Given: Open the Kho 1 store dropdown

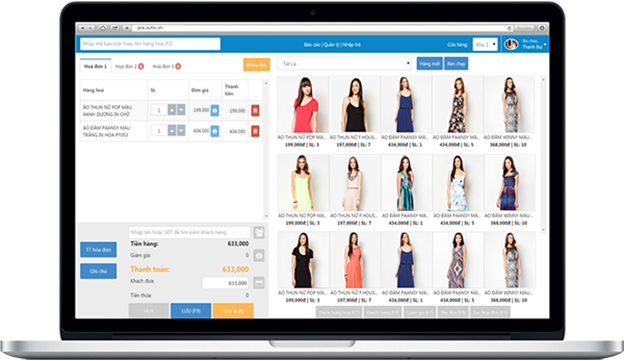Looking at the screenshot, I should pyautogui.click(x=485, y=45).
